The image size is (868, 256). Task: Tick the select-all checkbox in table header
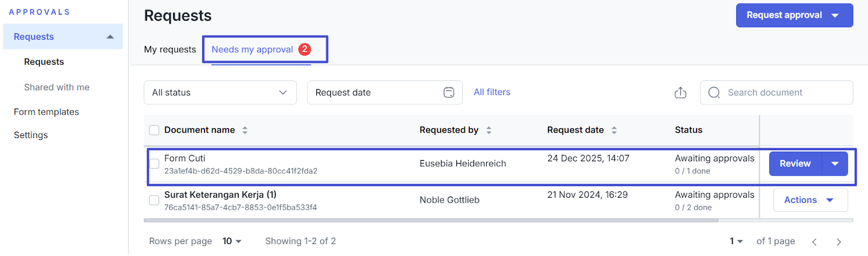pos(154,130)
